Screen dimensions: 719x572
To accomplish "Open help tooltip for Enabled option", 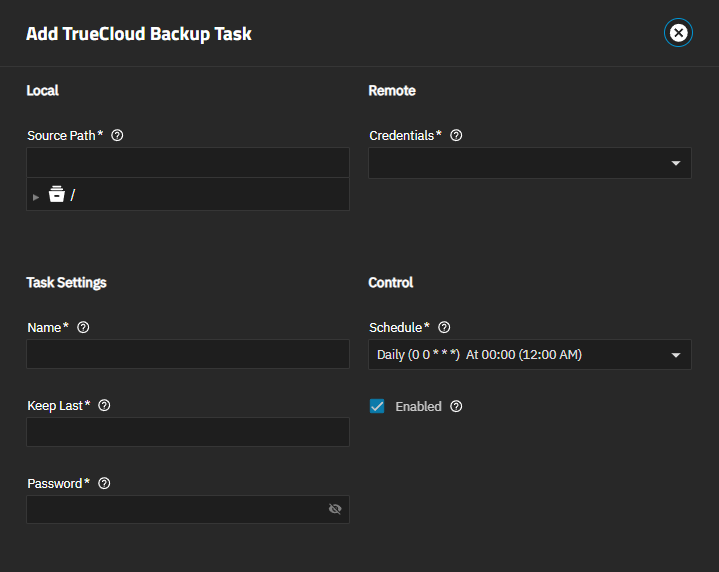I will click(456, 407).
